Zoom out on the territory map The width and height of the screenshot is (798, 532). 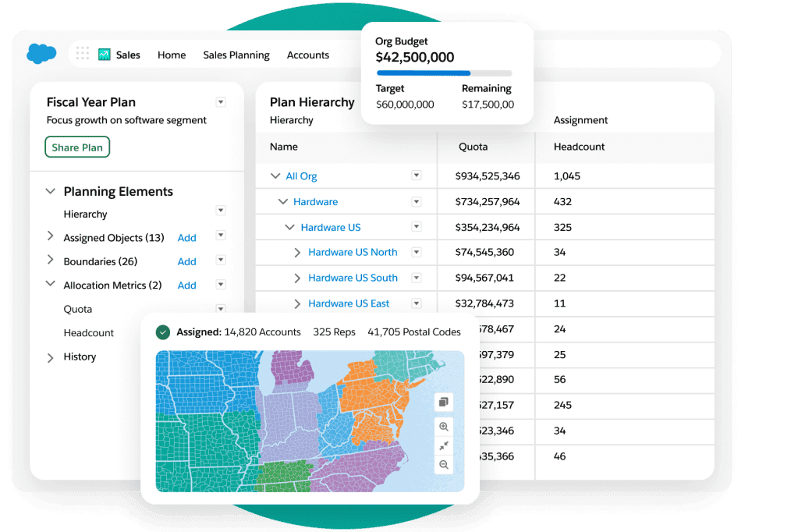click(443, 465)
